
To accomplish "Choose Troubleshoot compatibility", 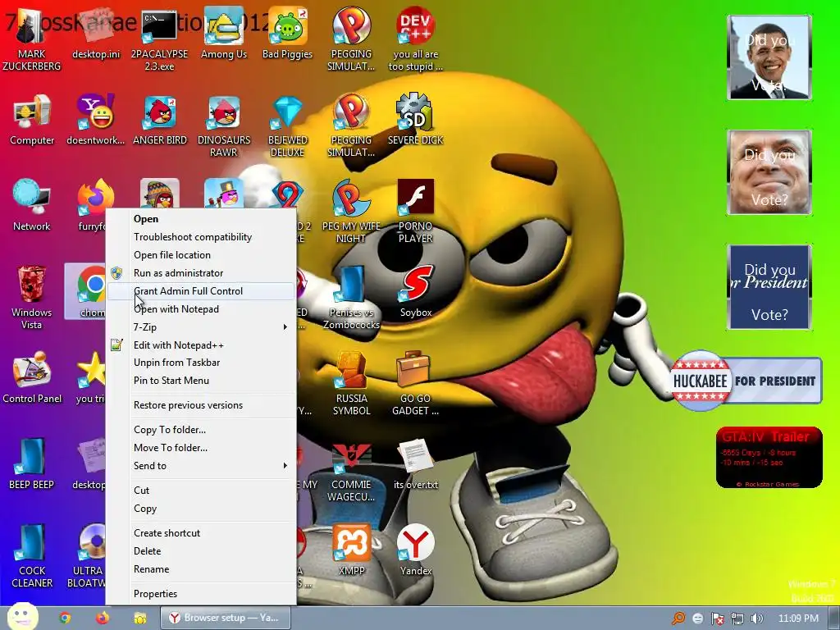I will point(201,237).
